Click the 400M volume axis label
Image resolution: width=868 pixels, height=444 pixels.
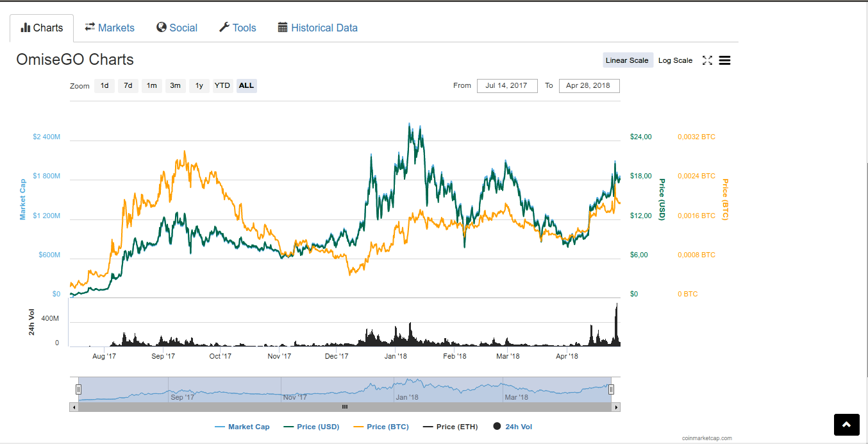click(50, 319)
